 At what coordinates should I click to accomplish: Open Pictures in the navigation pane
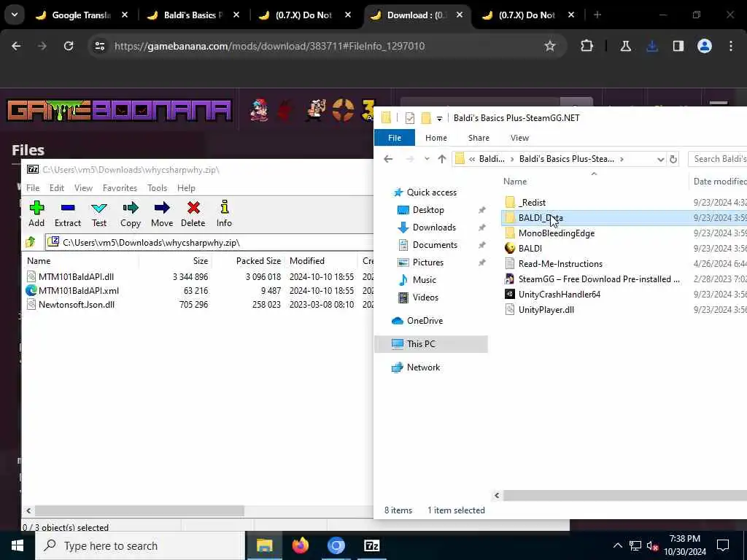427,262
